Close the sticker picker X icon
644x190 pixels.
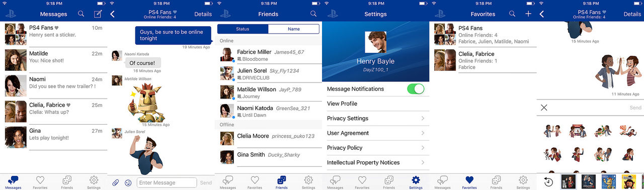tap(544, 108)
